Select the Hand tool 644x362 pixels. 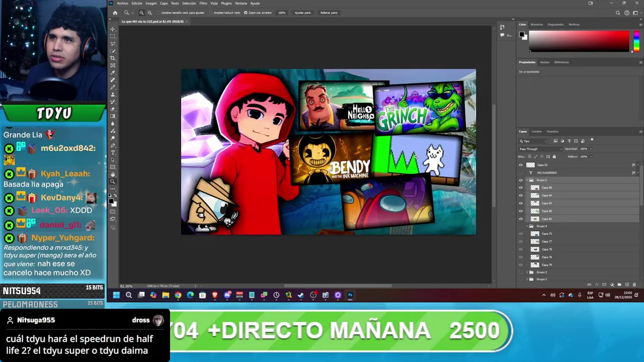pos(113,174)
